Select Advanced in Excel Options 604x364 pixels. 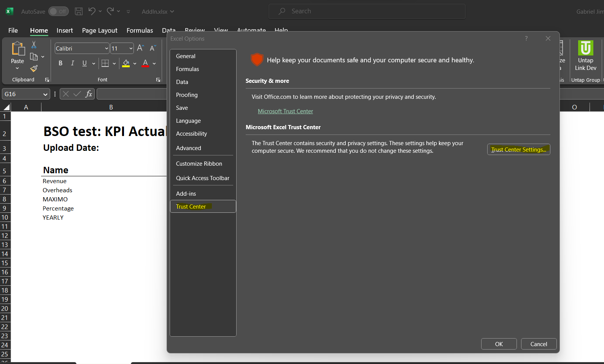point(203,148)
